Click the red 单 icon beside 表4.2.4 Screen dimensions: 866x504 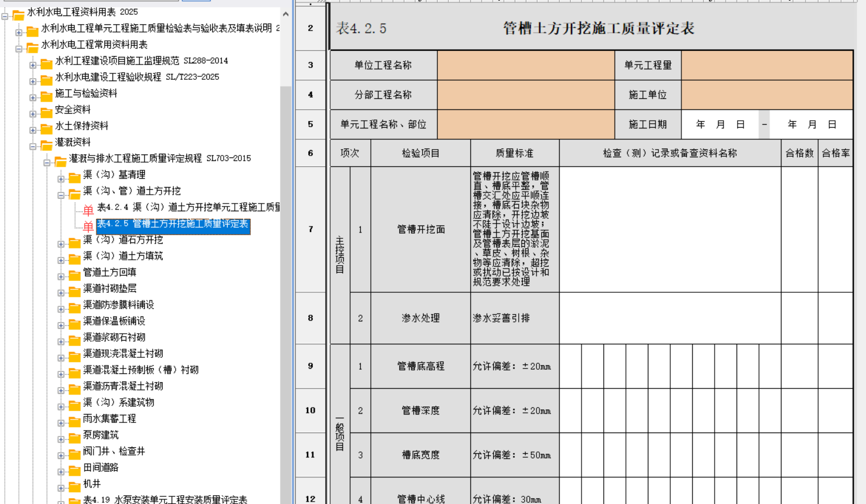click(88, 209)
